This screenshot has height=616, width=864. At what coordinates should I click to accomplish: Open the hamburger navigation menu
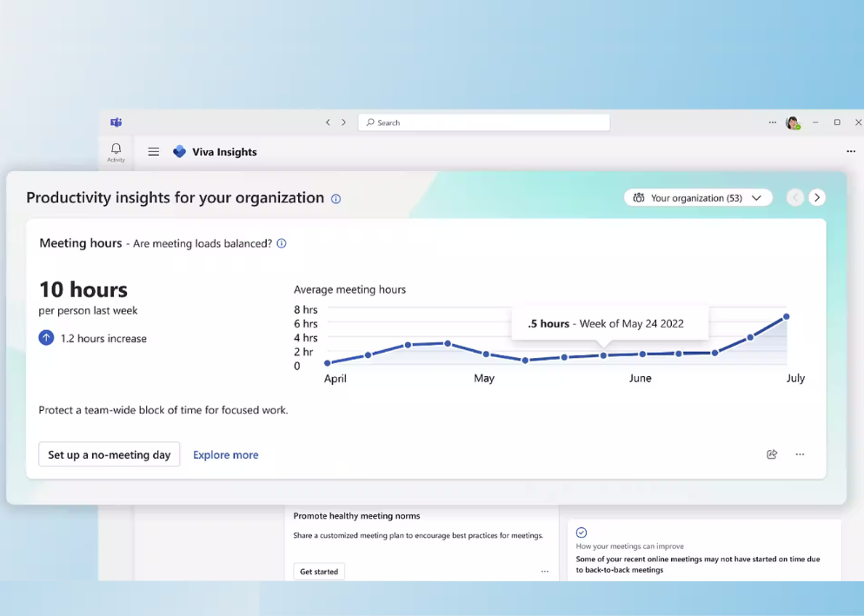coord(154,151)
